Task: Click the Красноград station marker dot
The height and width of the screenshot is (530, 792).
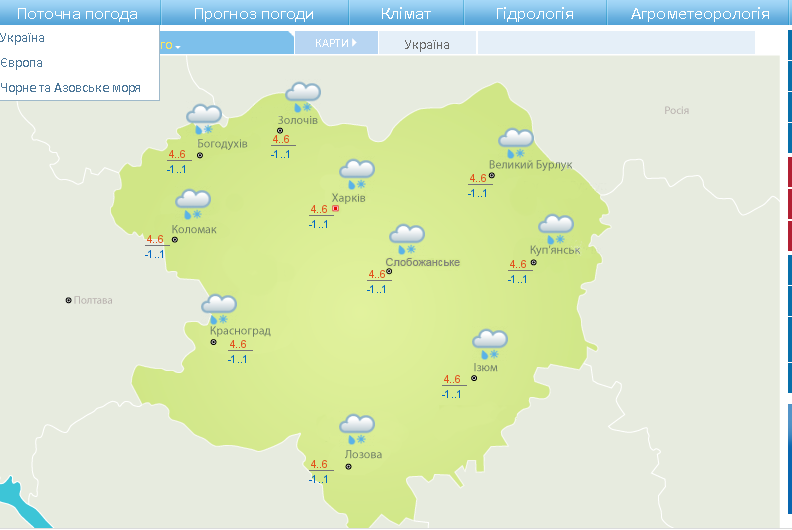Action: tap(214, 342)
